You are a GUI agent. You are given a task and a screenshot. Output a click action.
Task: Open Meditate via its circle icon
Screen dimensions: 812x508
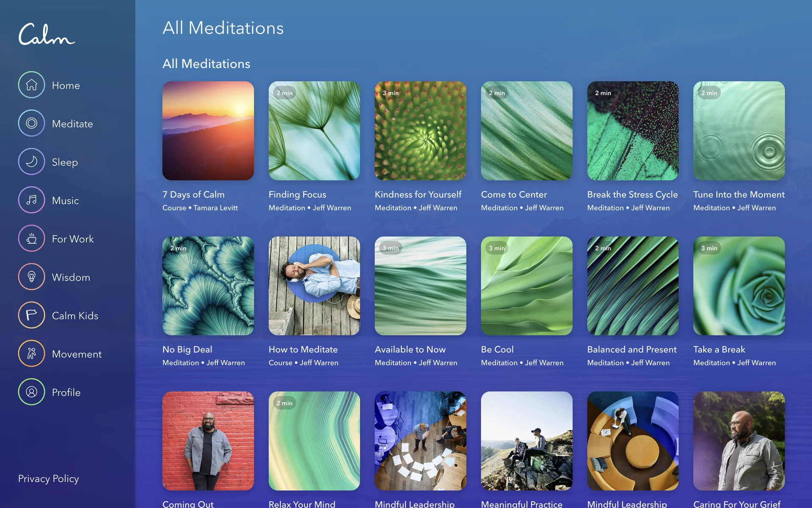coord(31,123)
